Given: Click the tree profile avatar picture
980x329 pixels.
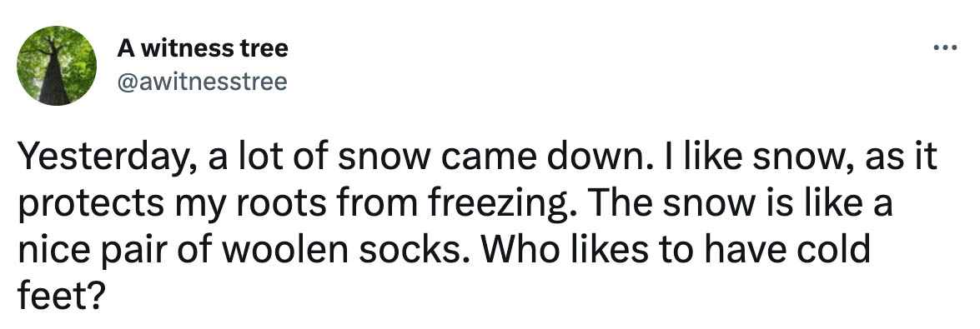Looking at the screenshot, I should tap(57, 66).
